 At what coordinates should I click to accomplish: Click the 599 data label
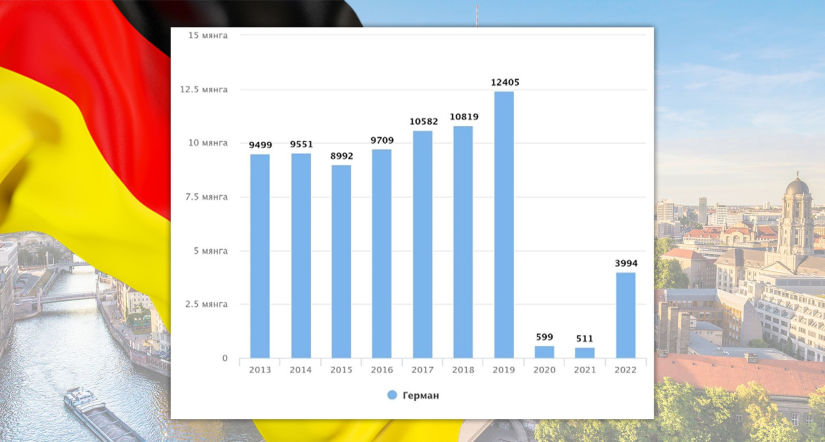click(545, 337)
